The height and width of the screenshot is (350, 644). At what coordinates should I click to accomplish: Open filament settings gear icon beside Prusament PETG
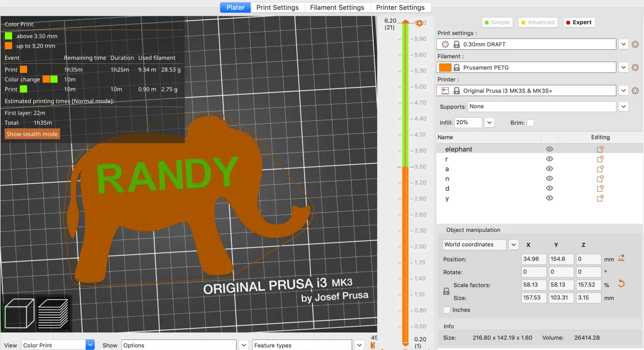coord(635,67)
